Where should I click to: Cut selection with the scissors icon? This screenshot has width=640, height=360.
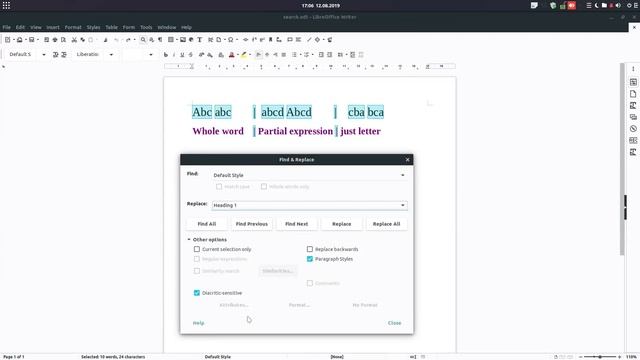tap(74, 40)
